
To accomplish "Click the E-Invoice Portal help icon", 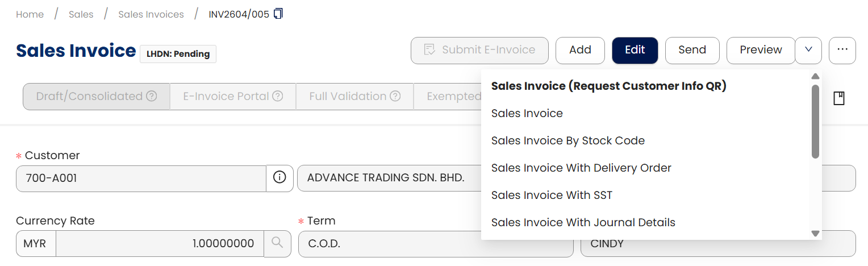I will (x=278, y=96).
